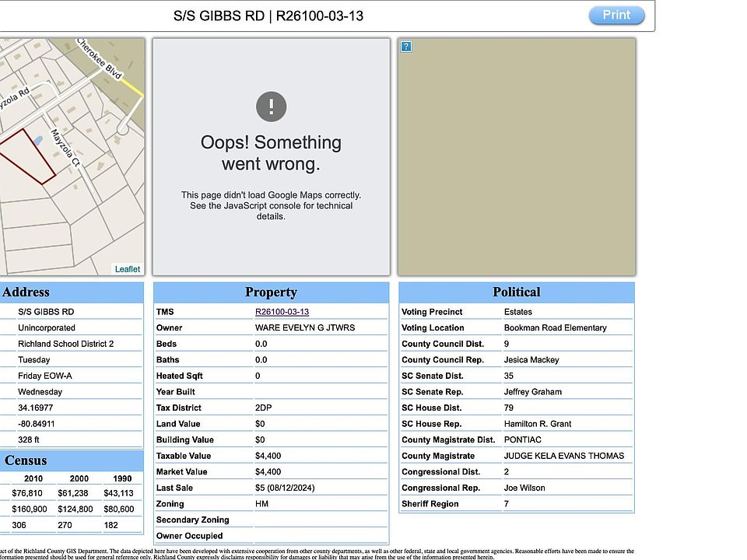This screenshot has height=560, width=747.
Task: Click the magistrate district PONTIAC
Action: coord(523,440)
